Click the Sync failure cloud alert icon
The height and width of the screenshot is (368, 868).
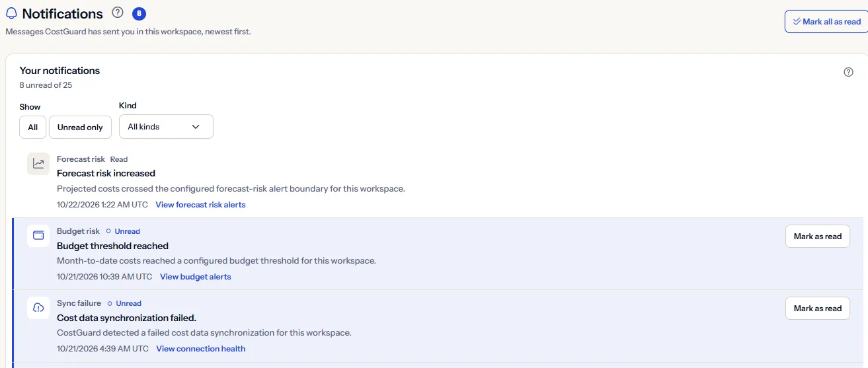click(38, 308)
